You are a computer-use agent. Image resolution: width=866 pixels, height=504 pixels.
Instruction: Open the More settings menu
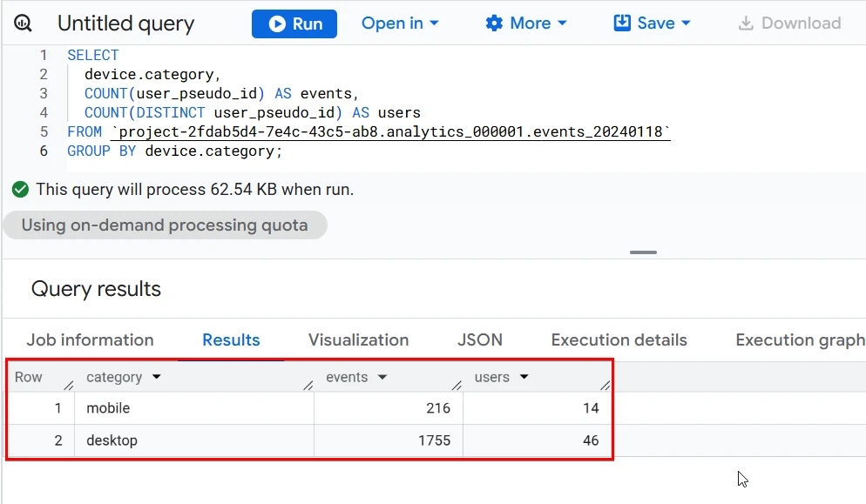[x=526, y=24]
